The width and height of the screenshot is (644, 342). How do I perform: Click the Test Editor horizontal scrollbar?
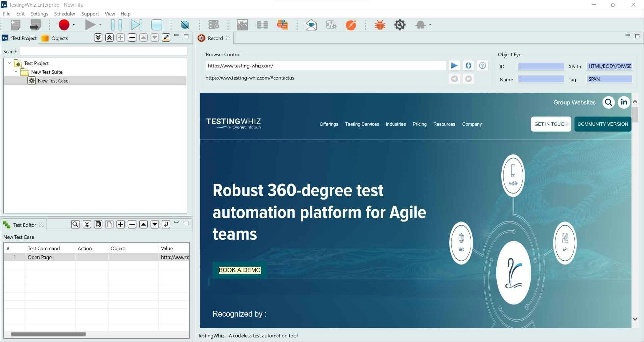click(x=48, y=334)
